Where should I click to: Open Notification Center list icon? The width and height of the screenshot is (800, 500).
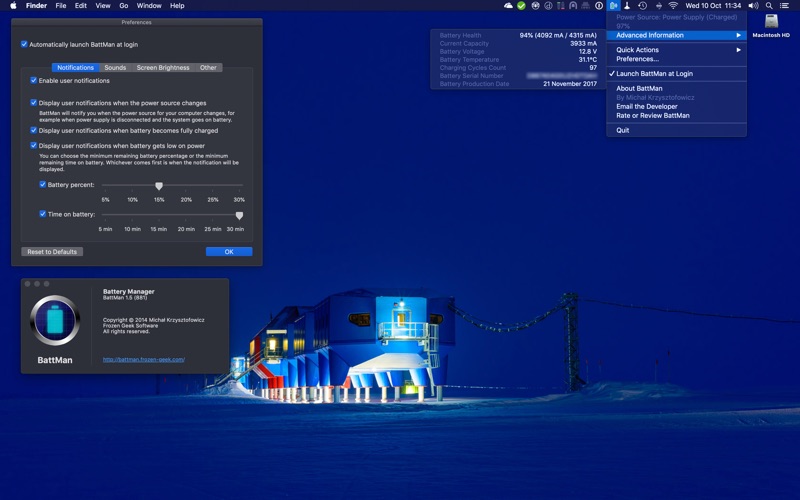pyautogui.click(x=784, y=6)
